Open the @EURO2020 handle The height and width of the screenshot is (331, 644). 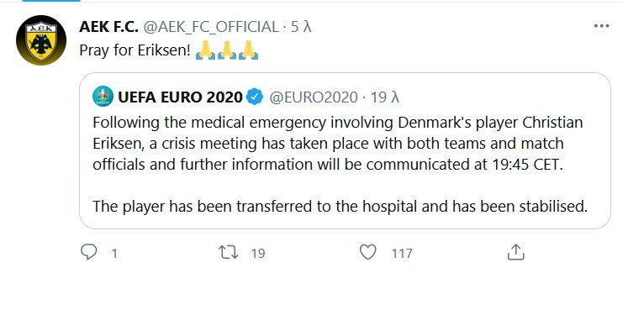click(x=314, y=97)
